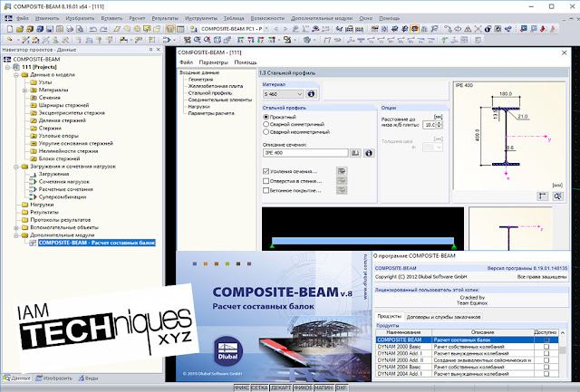580x392 pixels.
Task: Collapse the 111 [Projects] tree node
Action: pos(7,67)
